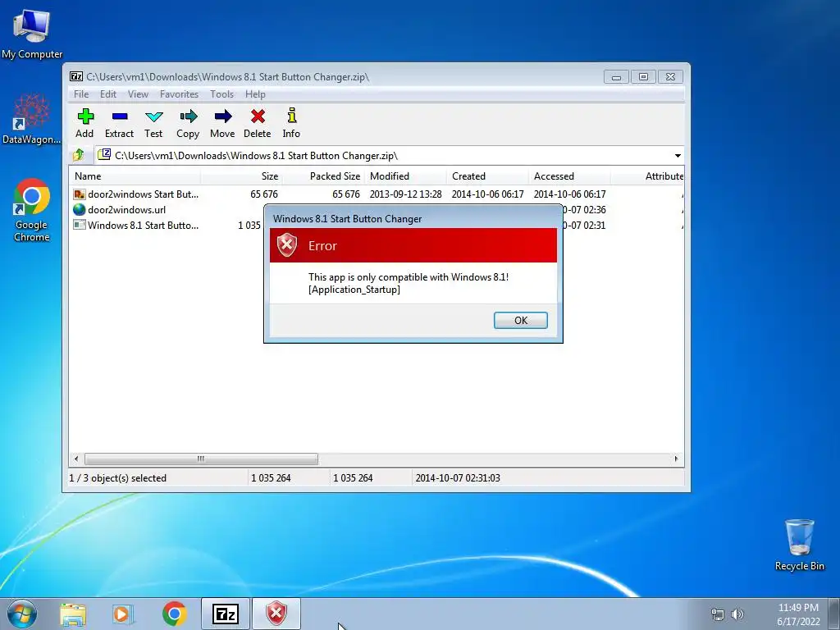840x630 pixels.
Task: Click the status text 1 / 3 object(s) selected
Action: click(x=118, y=478)
